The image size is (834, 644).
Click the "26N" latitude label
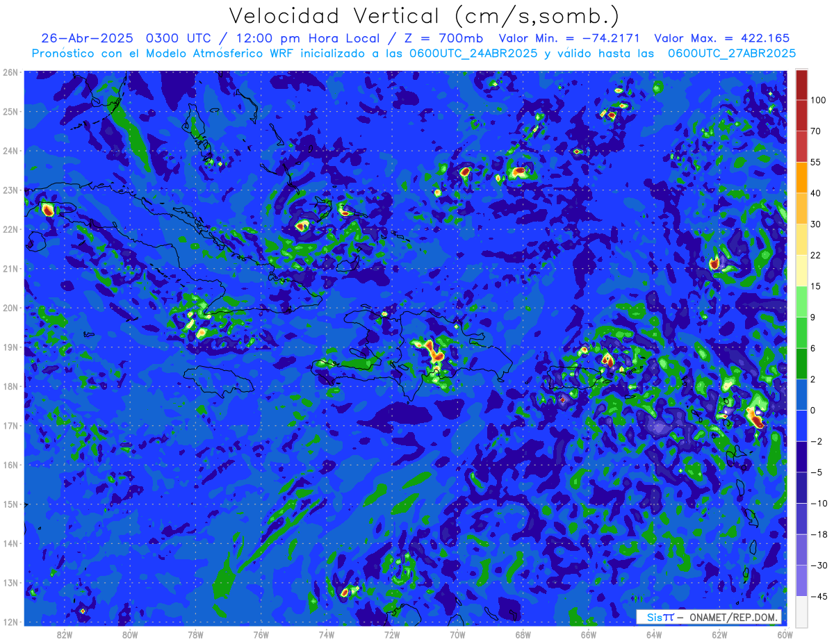(10, 72)
